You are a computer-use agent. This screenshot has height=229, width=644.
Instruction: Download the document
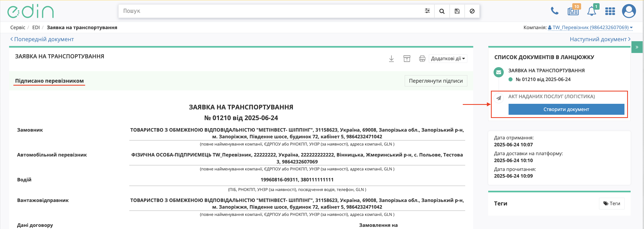pyautogui.click(x=391, y=59)
